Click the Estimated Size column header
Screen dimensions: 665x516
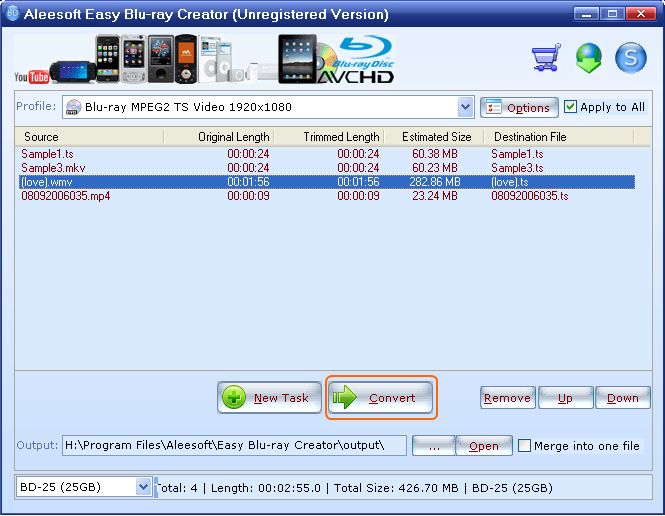(x=434, y=137)
